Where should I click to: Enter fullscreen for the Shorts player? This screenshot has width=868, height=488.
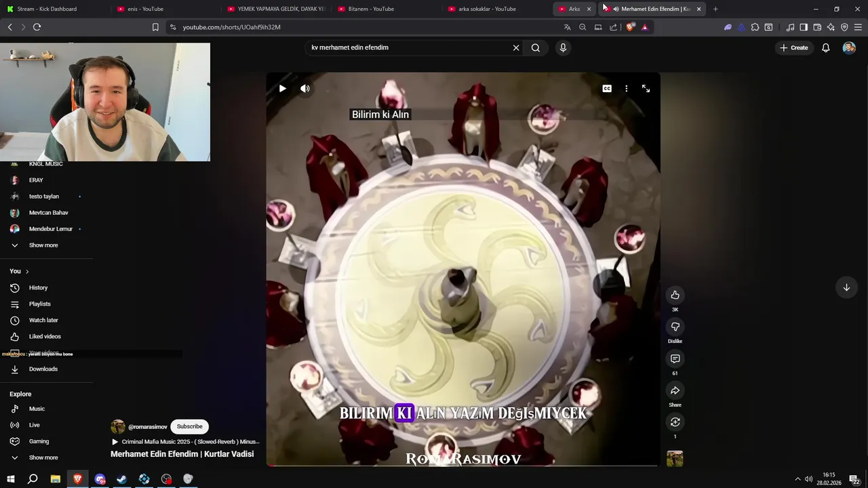tap(646, 89)
